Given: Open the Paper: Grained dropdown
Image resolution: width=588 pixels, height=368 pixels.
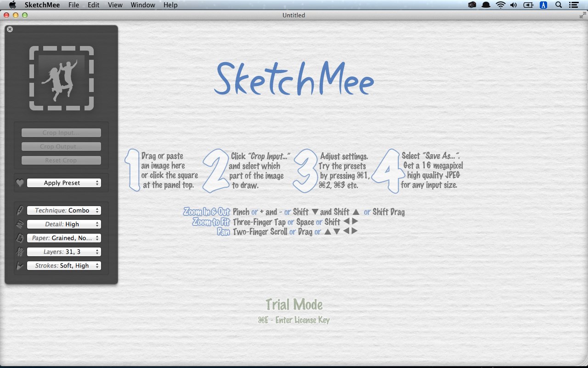Looking at the screenshot, I should [x=64, y=238].
